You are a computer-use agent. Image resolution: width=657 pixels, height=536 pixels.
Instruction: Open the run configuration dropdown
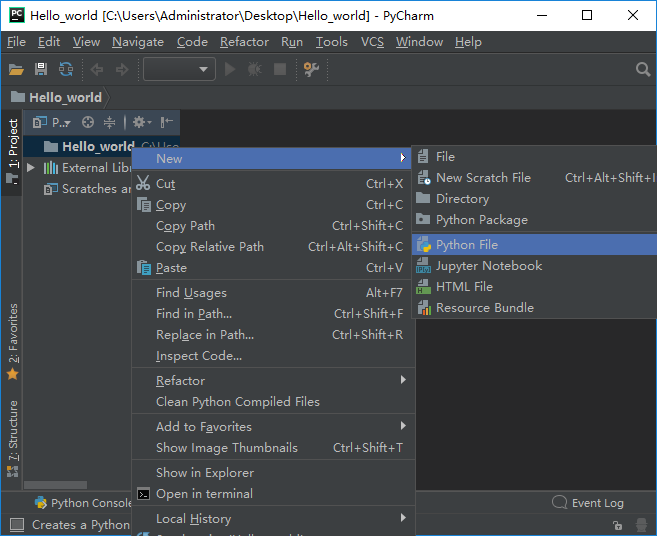(179, 69)
